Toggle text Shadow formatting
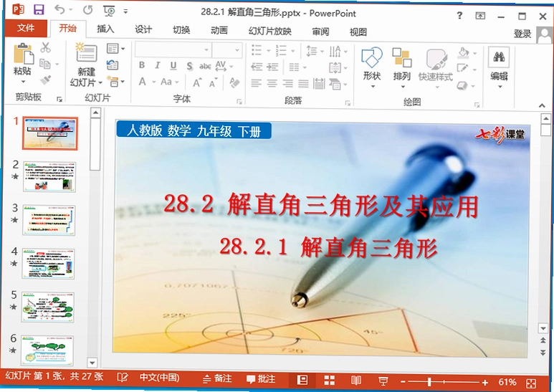The height and width of the screenshot is (392, 554). tap(190, 66)
